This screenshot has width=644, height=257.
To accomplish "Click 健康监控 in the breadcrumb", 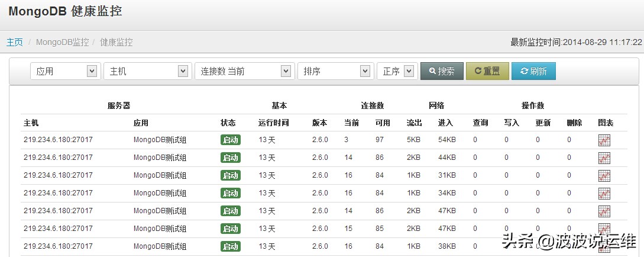I will [116, 42].
